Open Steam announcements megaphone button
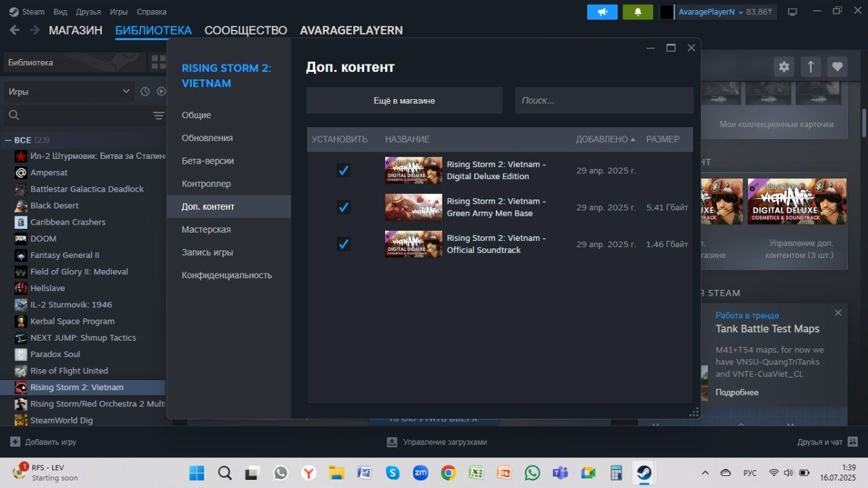This screenshot has height=488, width=868. pyautogui.click(x=602, y=12)
